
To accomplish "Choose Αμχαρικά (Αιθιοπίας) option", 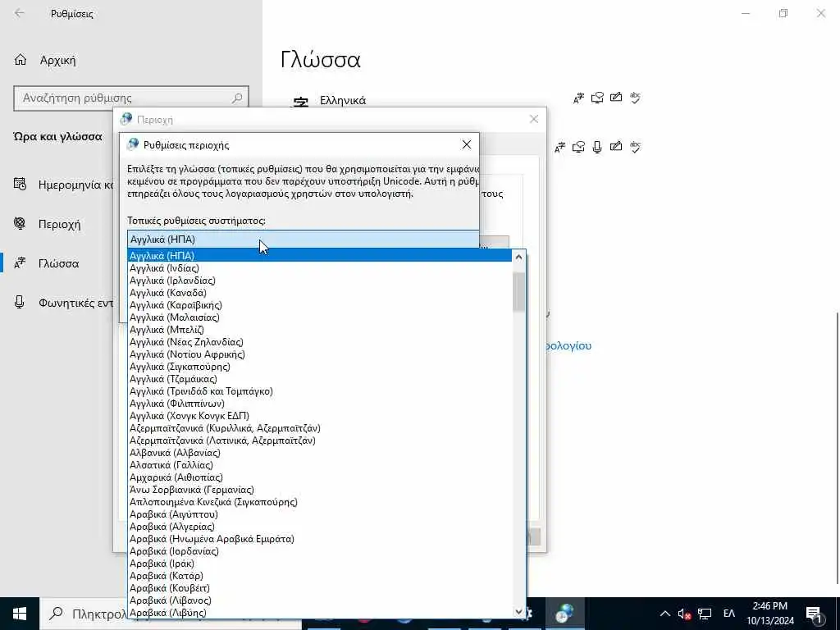I will pyautogui.click(x=320, y=477).
